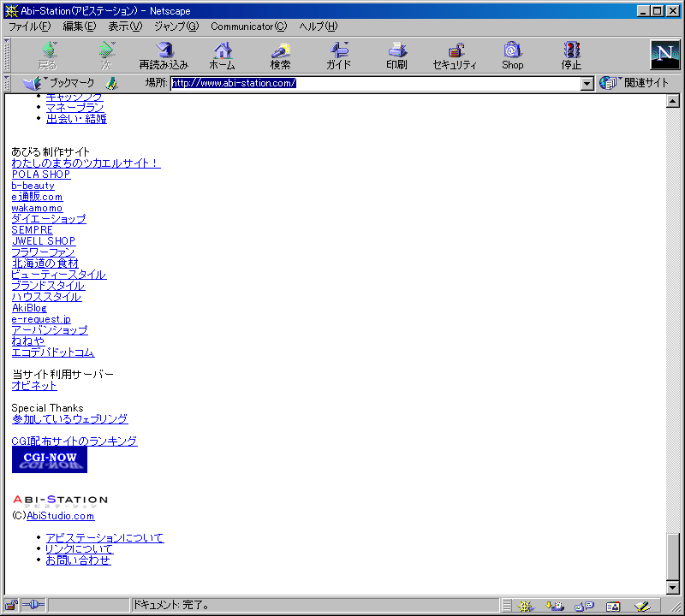Open Navigator from component bar ship wheel icon
The height and width of the screenshot is (616, 685).
(526, 606)
